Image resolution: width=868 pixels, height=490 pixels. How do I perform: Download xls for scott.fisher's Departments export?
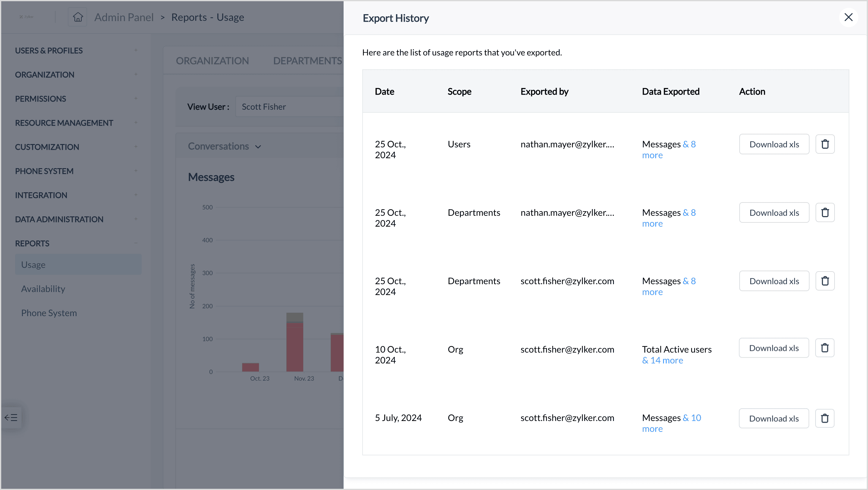point(774,281)
